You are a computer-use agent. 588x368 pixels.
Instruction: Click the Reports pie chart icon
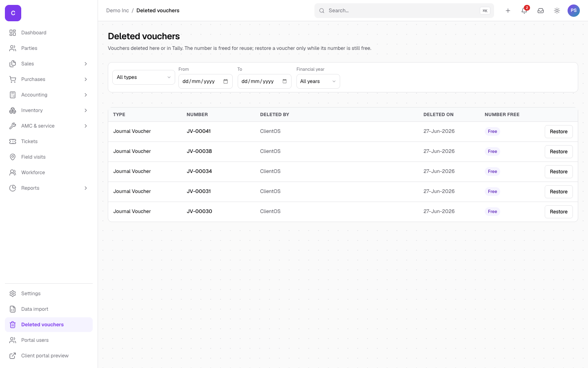[13, 188]
